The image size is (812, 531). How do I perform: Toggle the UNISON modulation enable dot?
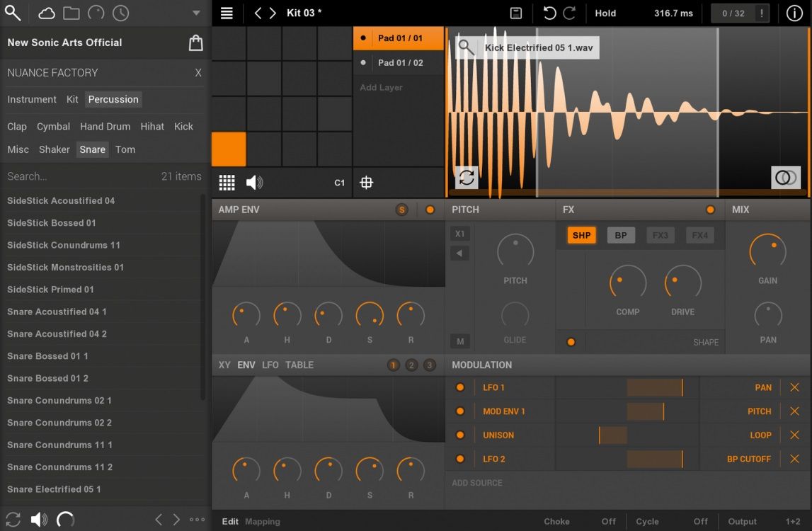coord(459,435)
